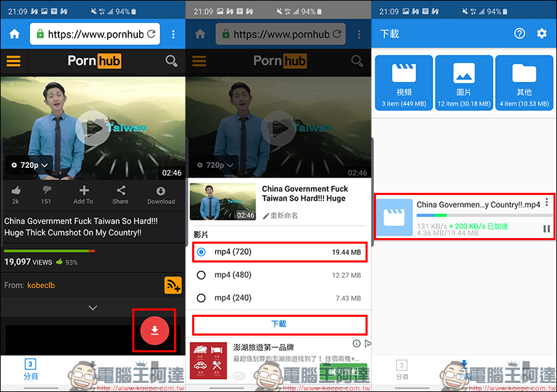The image size is (557, 392).
Task: Tap the 分頁 tab in the left phone
Action: pyautogui.click(x=31, y=369)
